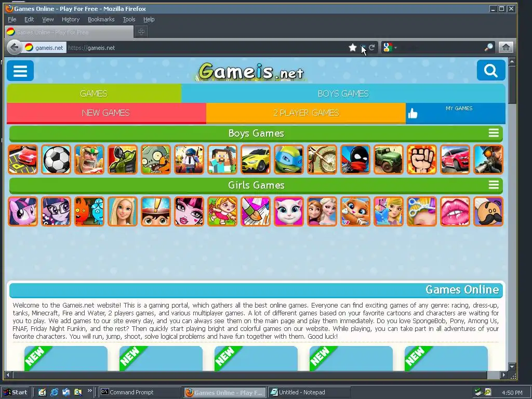
Task: Reload the page with refresh button
Action: [x=372, y=47]
